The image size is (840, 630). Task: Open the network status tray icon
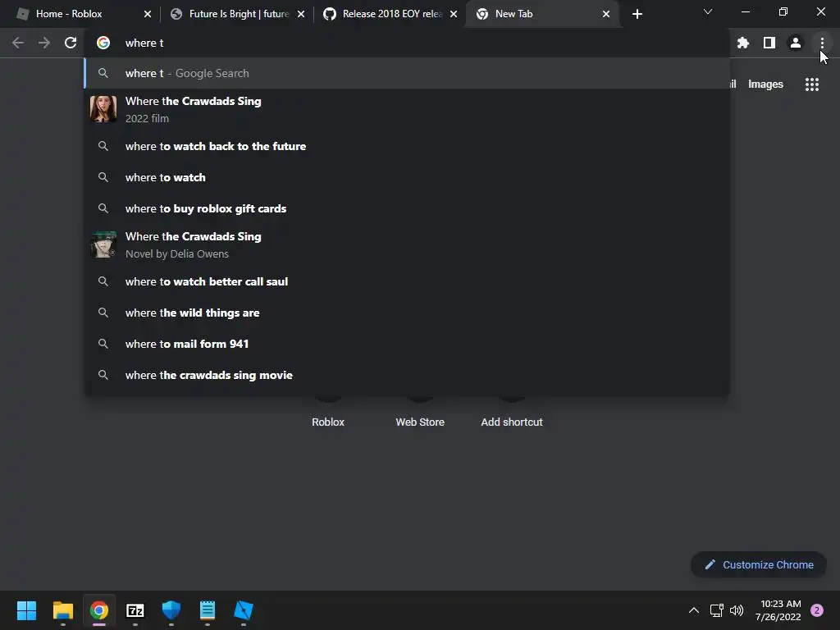point(716,610)
